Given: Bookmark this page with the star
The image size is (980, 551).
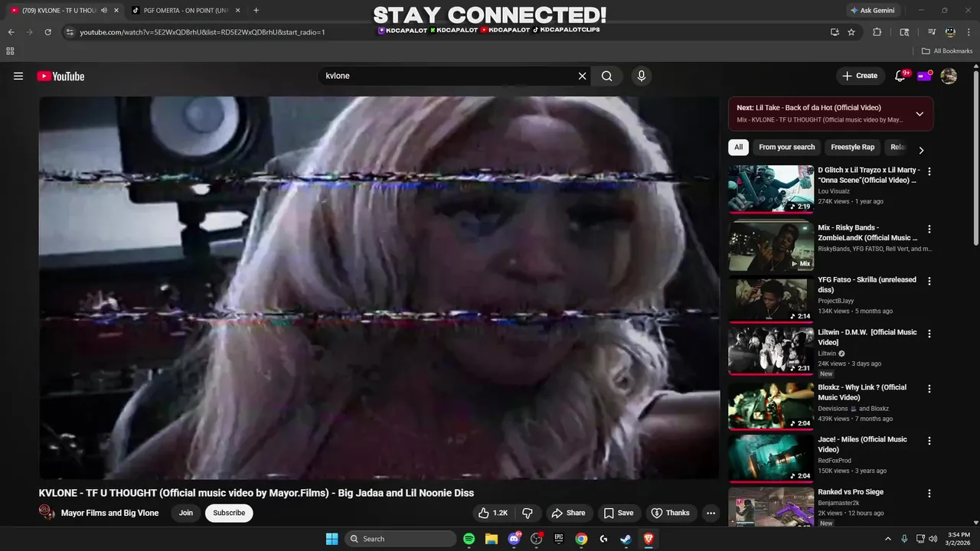Looking at the screenshot, I should click(851, 32).
